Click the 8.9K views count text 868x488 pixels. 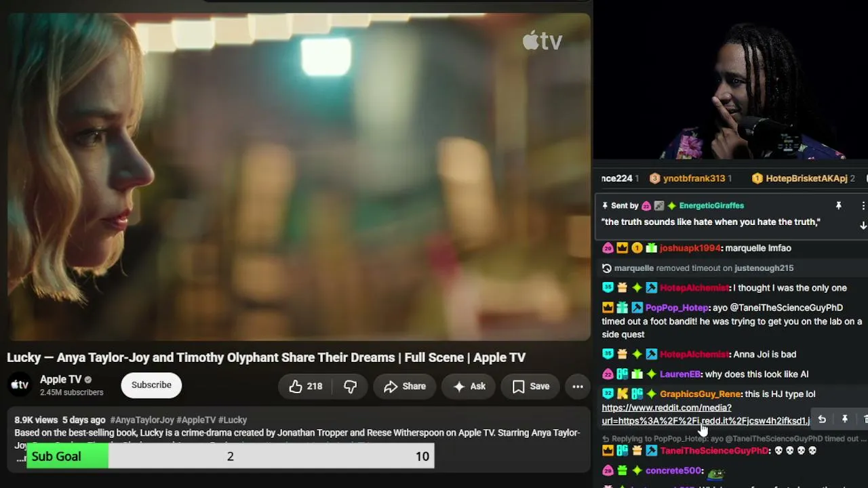coord(36,420)
